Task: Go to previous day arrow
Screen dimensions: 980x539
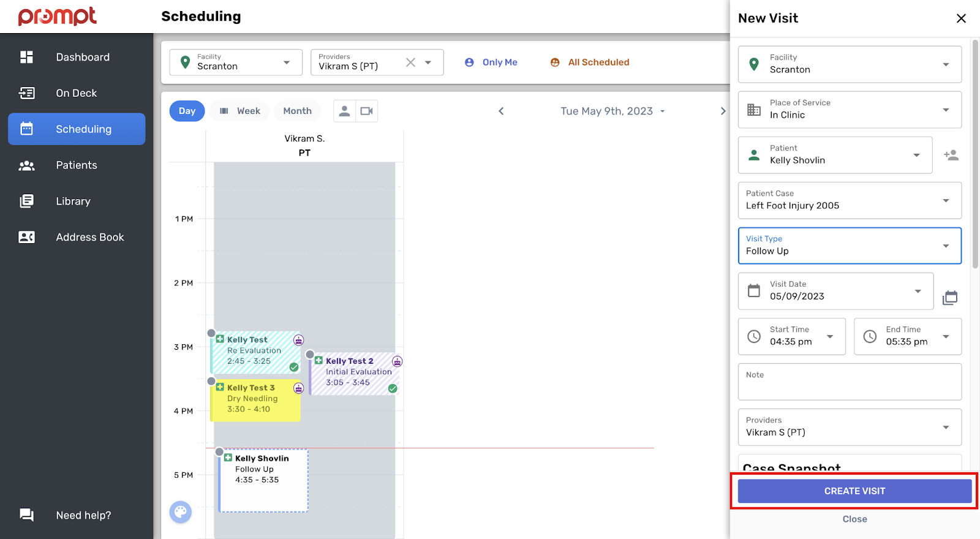Action: (501, 111)
